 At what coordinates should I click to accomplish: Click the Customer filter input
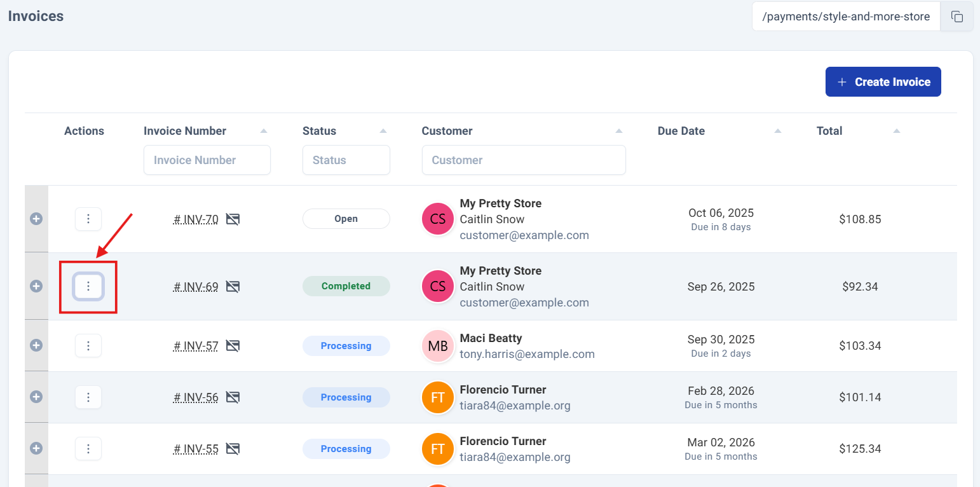(524, 160)
